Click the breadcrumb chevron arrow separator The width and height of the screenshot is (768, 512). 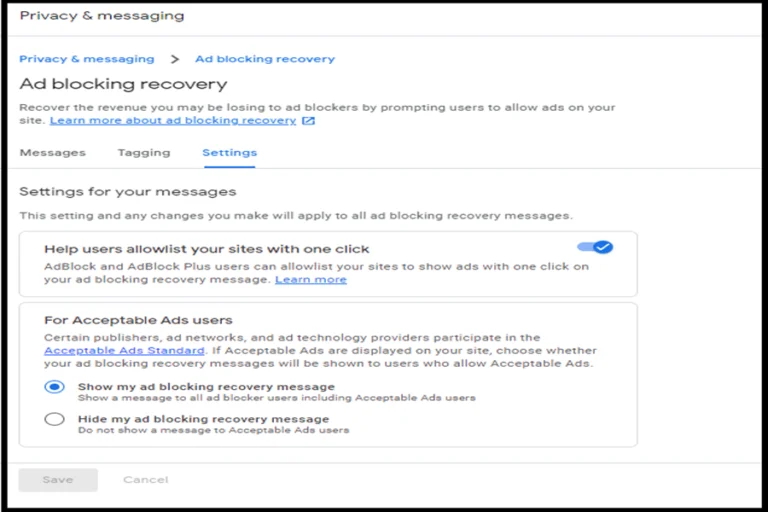point(175,59)
